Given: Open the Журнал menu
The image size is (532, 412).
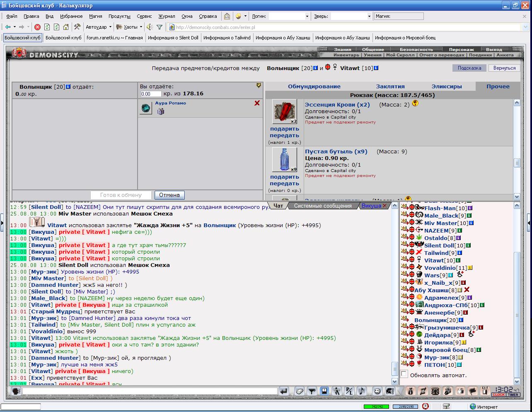Looking at the screenshot, I should click(167, 16).
